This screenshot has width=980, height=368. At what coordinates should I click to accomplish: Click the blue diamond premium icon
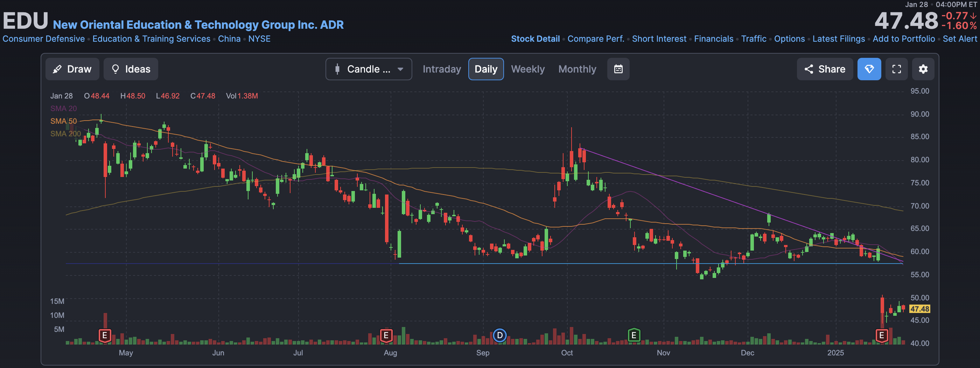869,69
